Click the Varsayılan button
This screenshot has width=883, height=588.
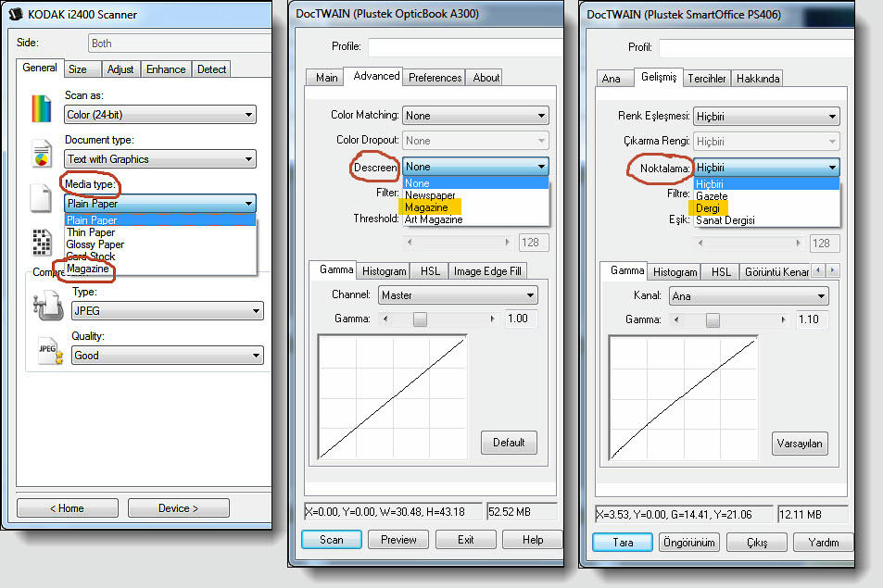coord(799,444)
